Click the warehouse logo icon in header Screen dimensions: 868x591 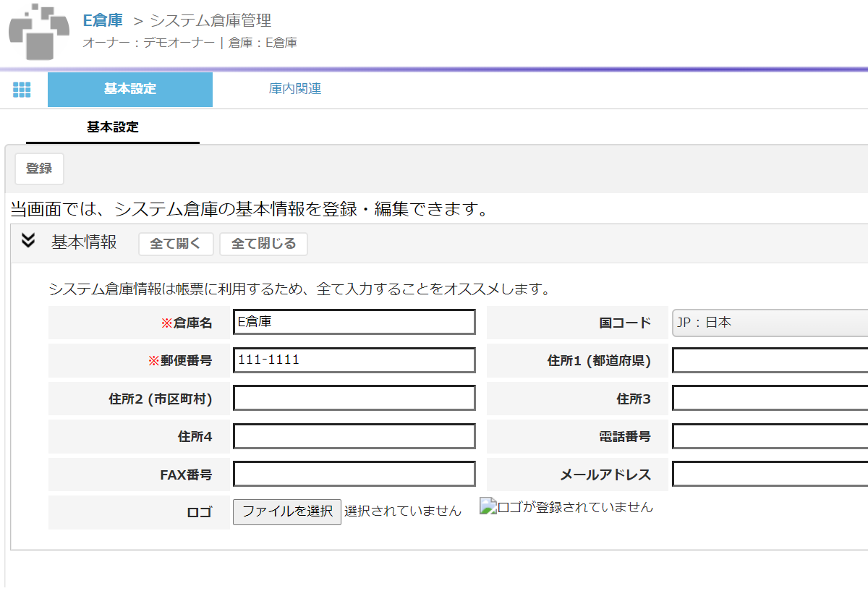(39, 31)
